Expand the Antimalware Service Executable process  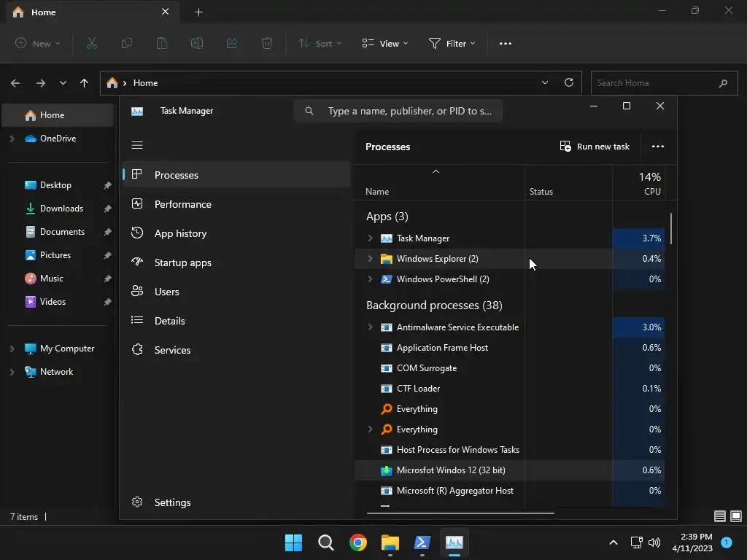(x=370, y=327)
